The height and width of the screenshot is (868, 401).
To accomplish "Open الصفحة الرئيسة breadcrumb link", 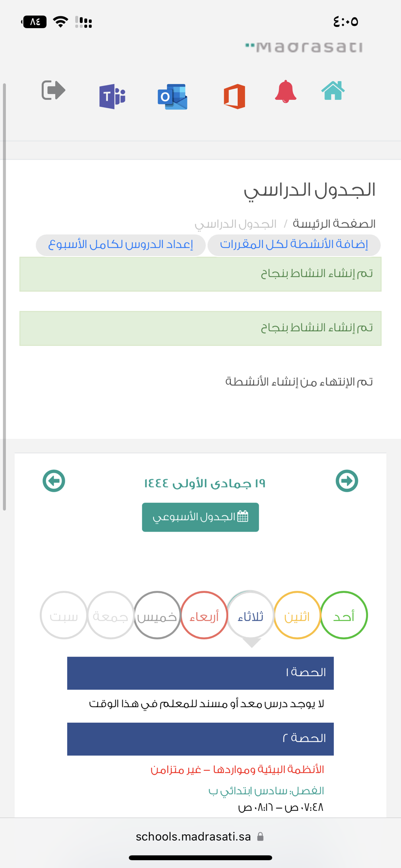I will pos(334,224).
